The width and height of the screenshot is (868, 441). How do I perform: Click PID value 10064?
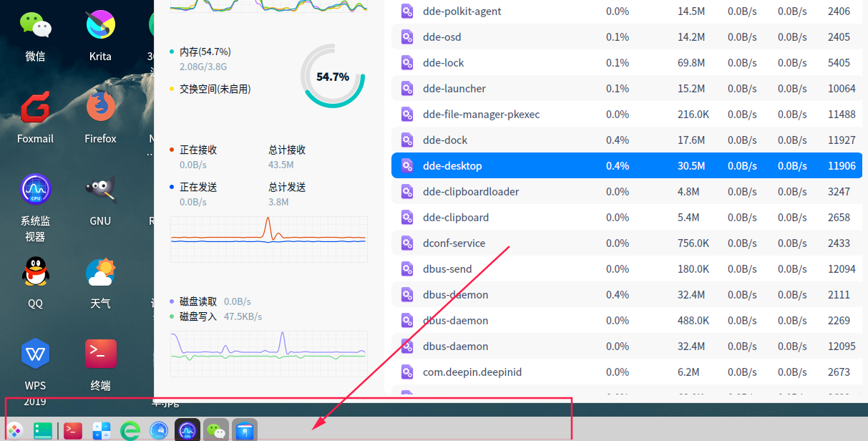[842, 89]
